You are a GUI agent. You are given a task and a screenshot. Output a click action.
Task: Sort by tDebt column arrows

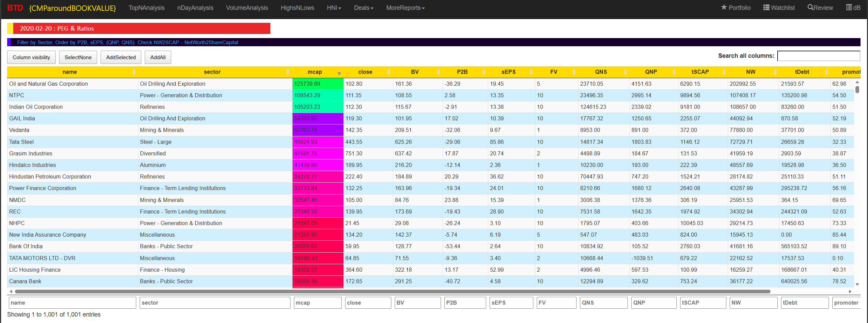827,72
